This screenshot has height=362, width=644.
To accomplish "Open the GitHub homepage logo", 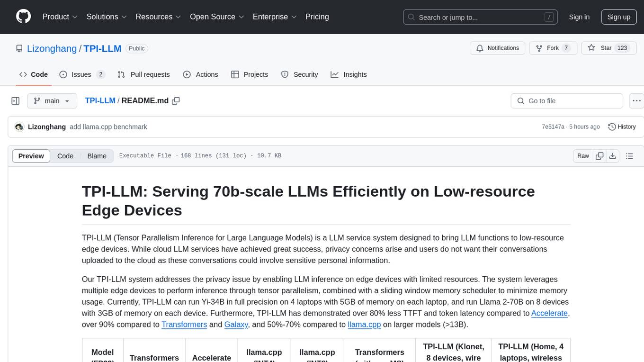I will [x=23, y=17].
